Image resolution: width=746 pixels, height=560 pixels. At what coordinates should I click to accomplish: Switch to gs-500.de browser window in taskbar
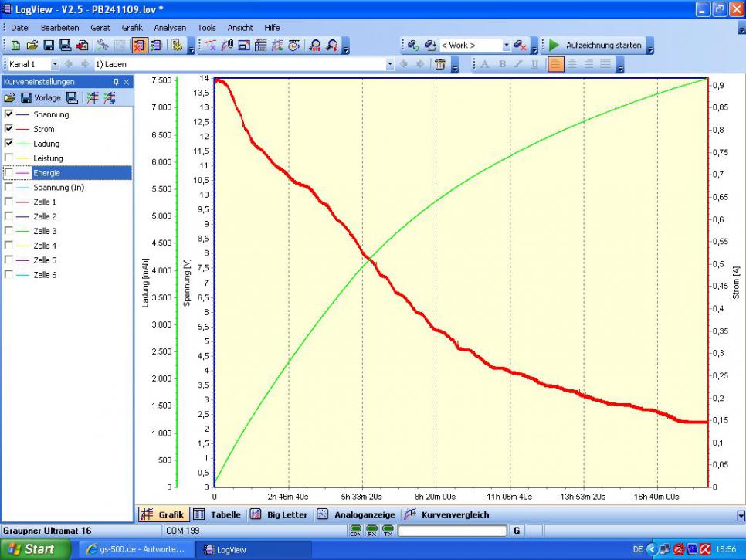[x=136, y=549]
